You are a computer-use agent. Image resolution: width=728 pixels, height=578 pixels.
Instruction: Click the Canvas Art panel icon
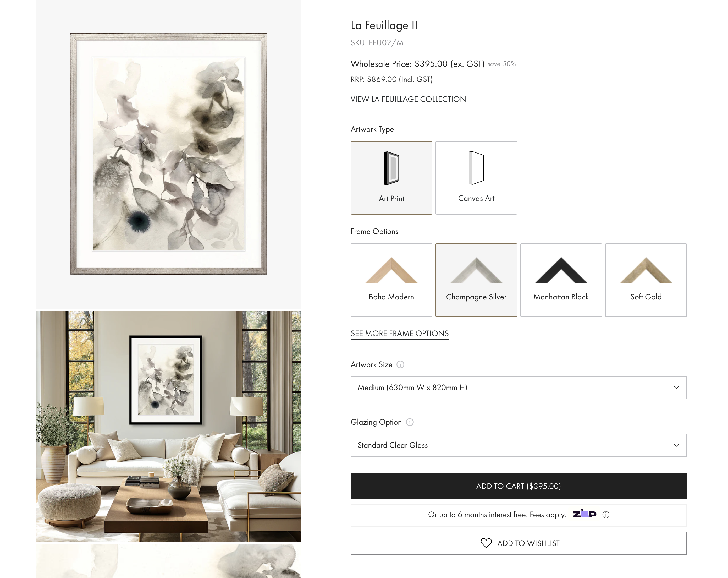pos(476,168)
